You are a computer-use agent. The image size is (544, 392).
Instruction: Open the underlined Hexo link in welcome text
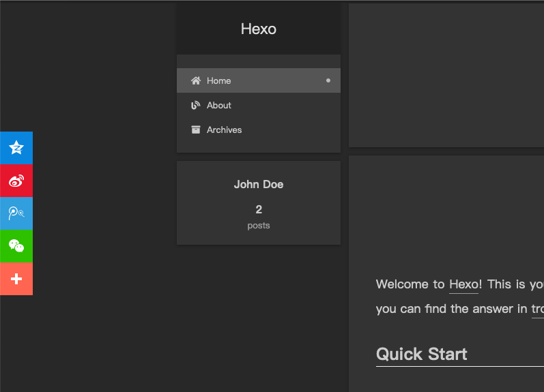tap(463, 284)
